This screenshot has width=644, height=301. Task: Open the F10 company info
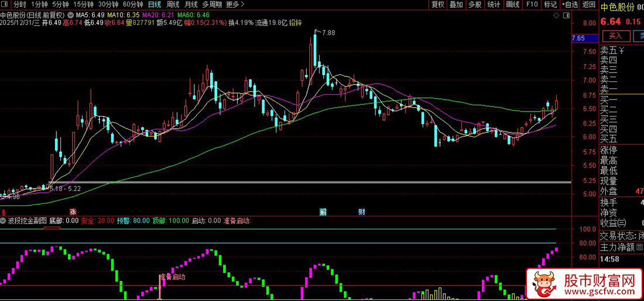(x=532, y=5)
